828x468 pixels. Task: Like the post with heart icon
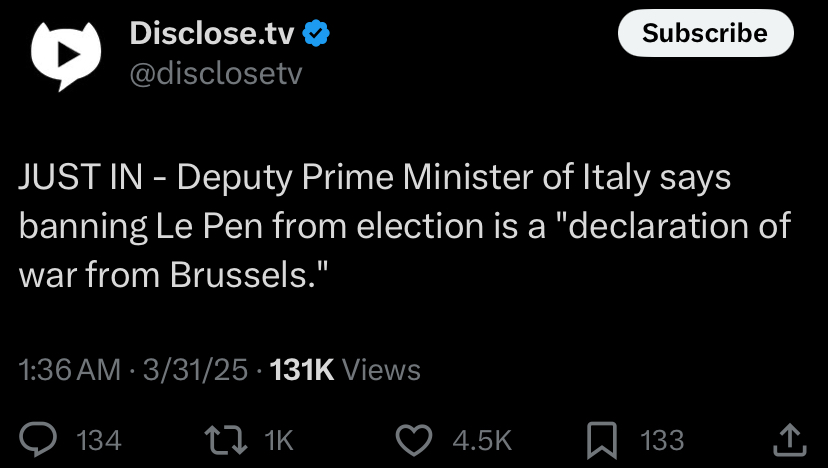(414, 441)
